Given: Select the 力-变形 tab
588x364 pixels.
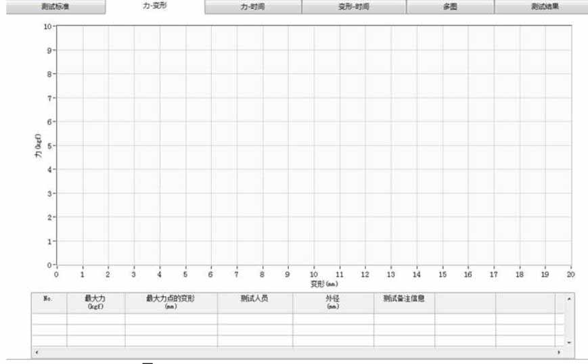Looking at the screenshot, I should (155, 6).
